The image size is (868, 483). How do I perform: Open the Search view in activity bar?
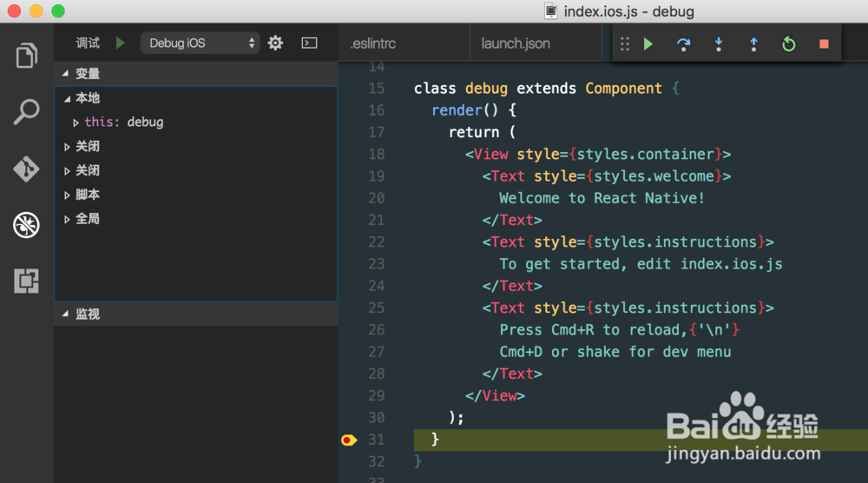point(26,112)
